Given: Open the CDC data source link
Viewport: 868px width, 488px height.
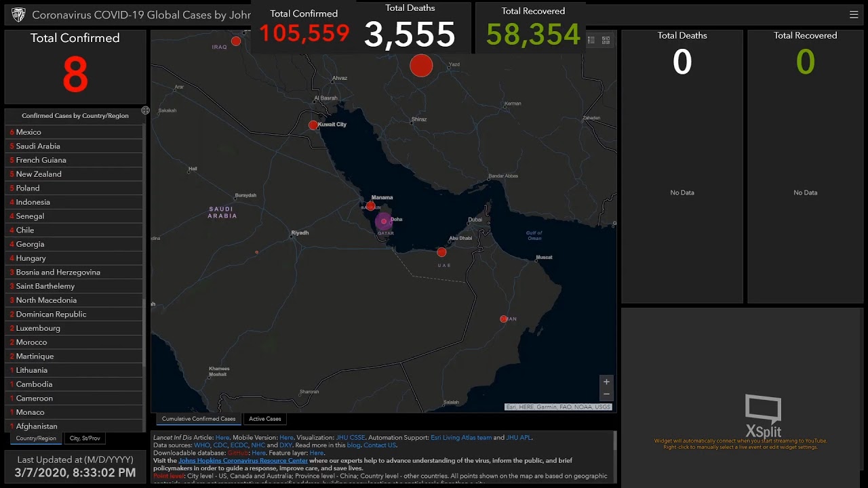Looking at the screenshot, I should [220, 445].
